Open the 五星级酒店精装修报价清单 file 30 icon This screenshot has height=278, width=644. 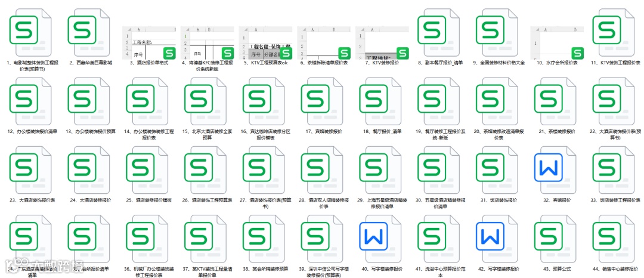pos(439,171)
